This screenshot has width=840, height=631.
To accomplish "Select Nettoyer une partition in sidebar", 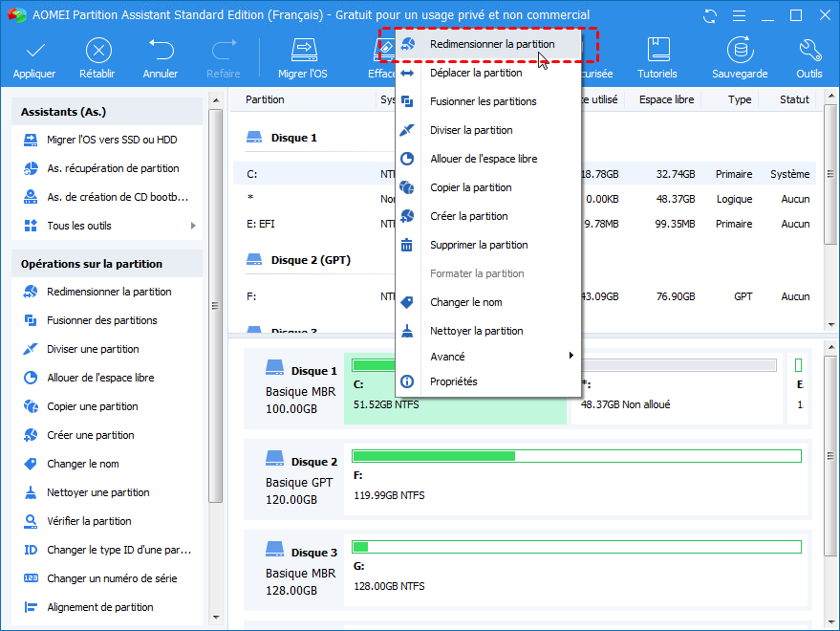I will pyautogui.click(x=107, y=492).
